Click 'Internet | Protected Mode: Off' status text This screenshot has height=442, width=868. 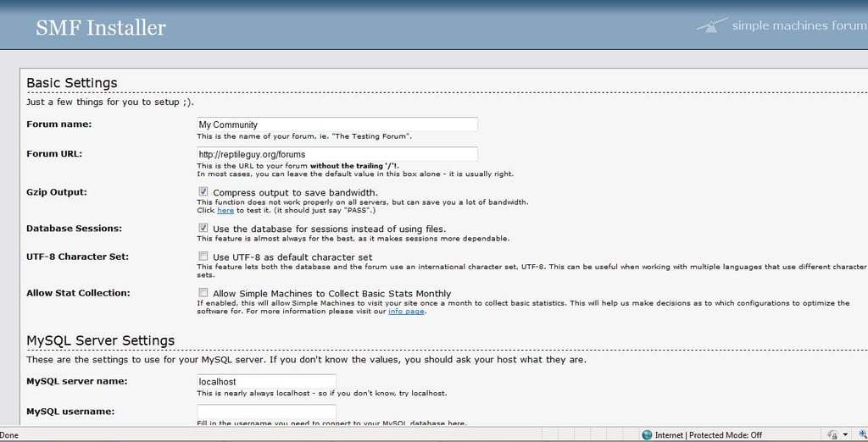point(709,435)
